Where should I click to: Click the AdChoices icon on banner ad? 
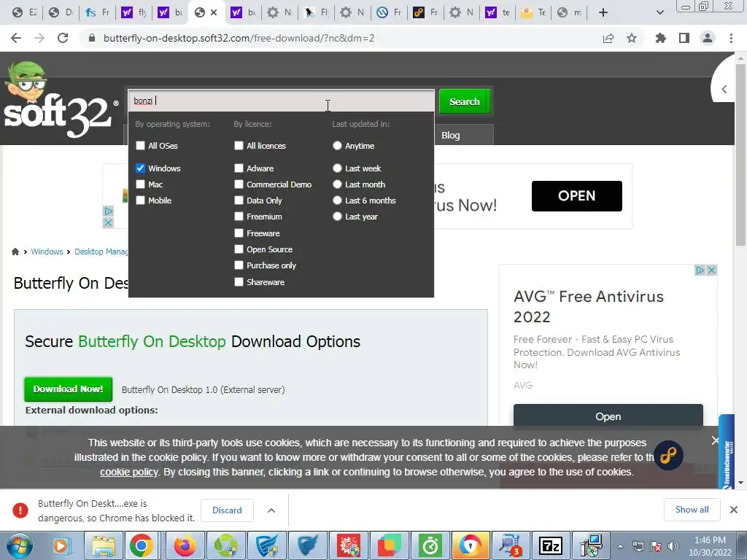pos(109,211)
